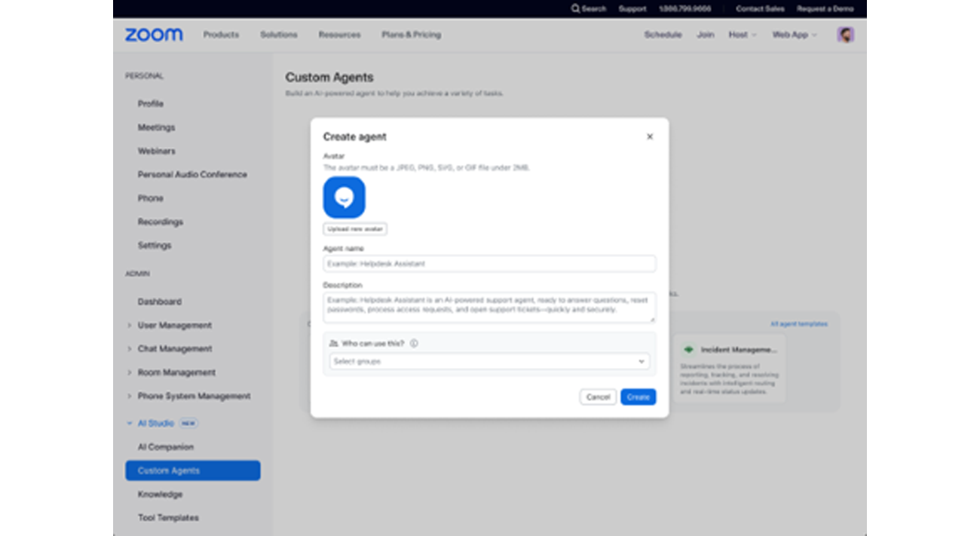Viewport: 980px width, 536px height.
Task: Open the Host dropdown menu
Action: (742, 35)
